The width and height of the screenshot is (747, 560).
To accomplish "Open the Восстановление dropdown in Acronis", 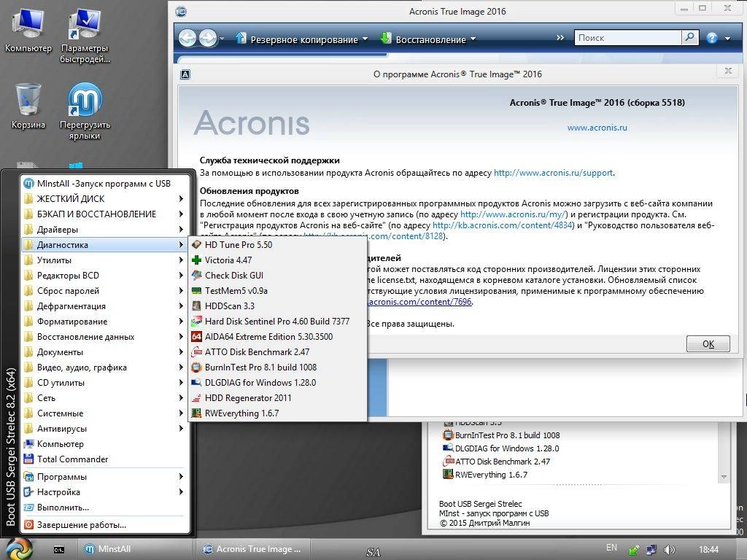I will (x=427, y=39).
